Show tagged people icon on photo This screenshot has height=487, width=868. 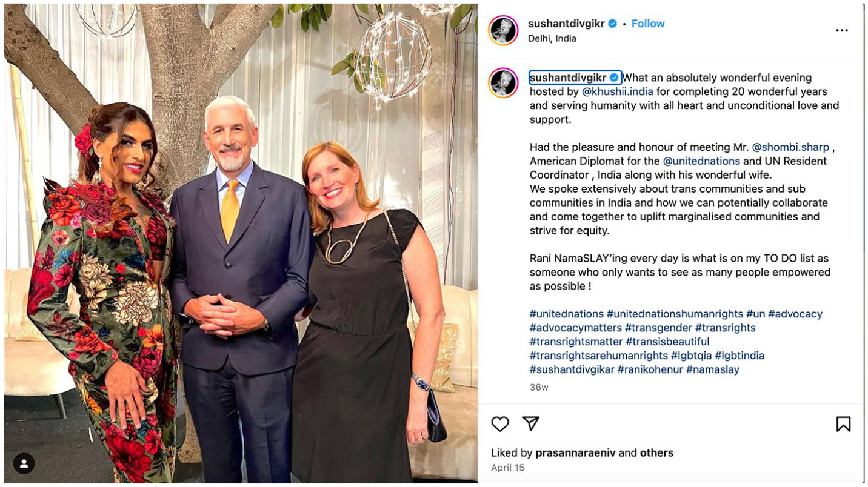click(24, 463)
